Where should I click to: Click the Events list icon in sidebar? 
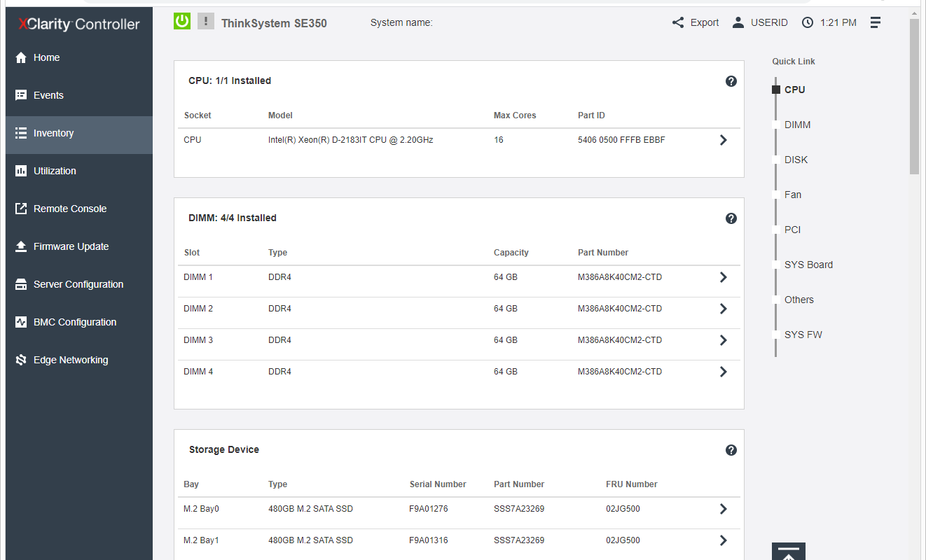pyautogui.click(x=21, y=95)
